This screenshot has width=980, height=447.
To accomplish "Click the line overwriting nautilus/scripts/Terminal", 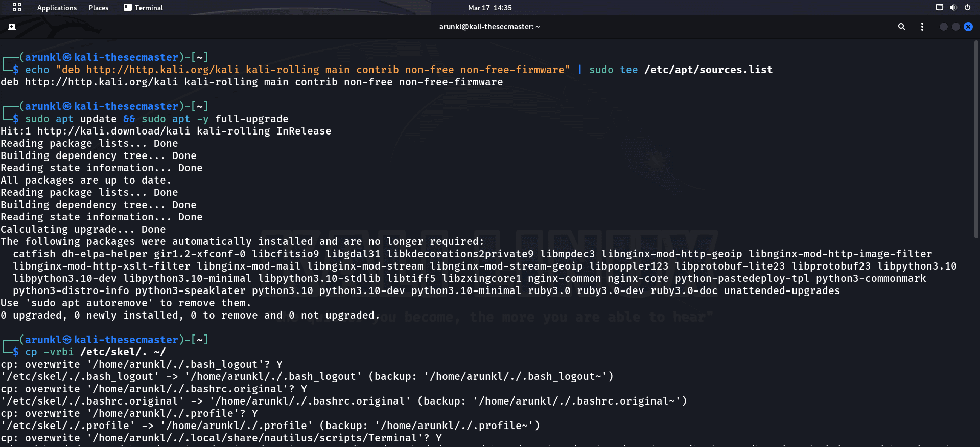I will pos(221,438).
